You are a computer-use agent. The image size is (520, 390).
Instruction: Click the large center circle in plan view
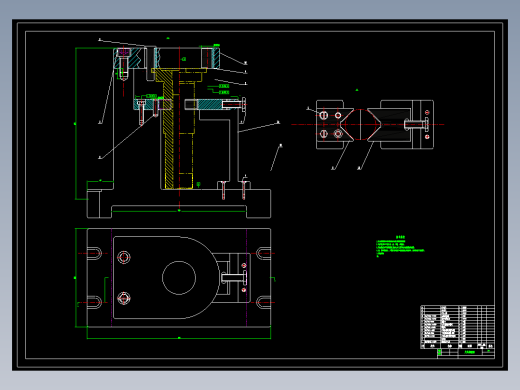click(x=179, y=278)
